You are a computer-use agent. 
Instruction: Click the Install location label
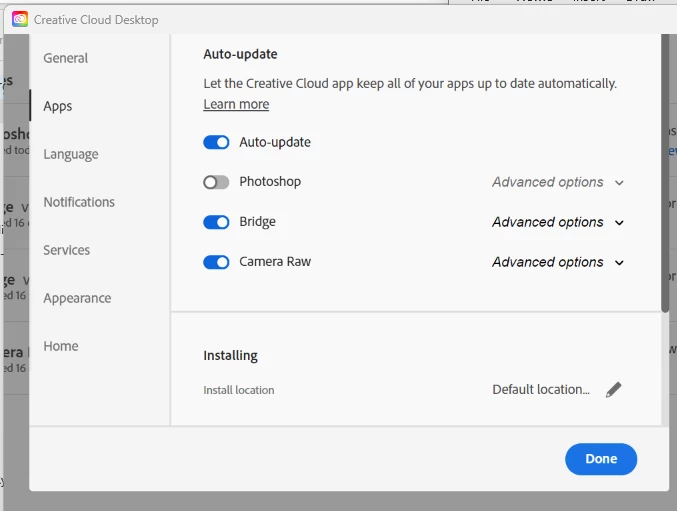click(239, 390)
